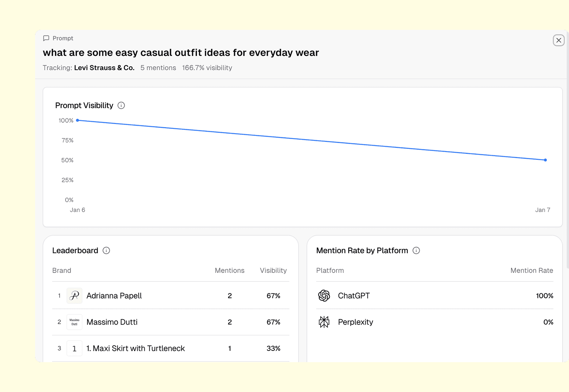Close the prompt details panel

pos(558,40)
